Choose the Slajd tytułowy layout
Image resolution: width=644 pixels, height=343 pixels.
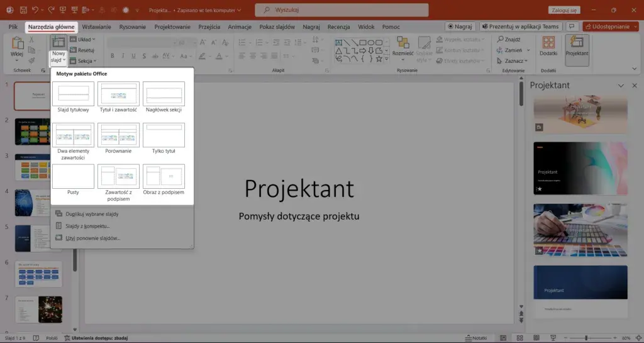(73, 98)
